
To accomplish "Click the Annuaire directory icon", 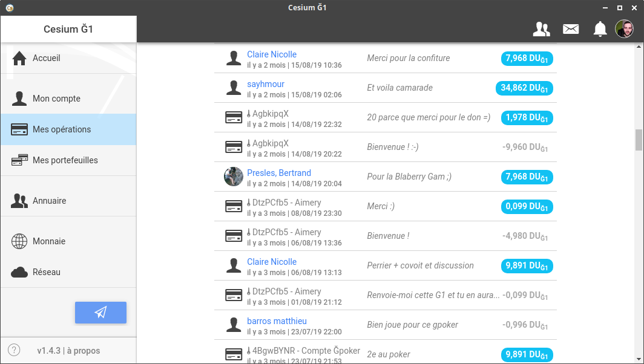I will [x=19, y=201].
